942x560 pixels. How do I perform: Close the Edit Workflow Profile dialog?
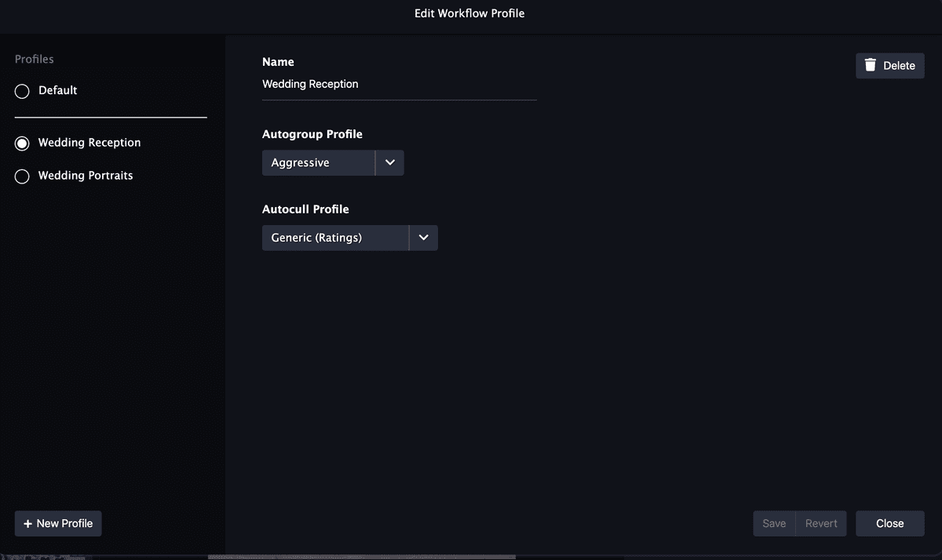(x=889, y=524)
